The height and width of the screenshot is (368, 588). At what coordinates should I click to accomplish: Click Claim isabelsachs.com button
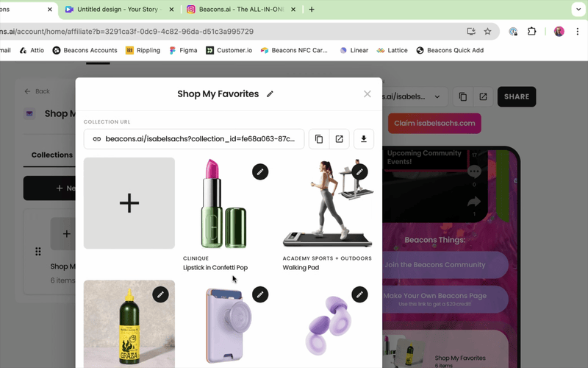click(x=434, y=123)
